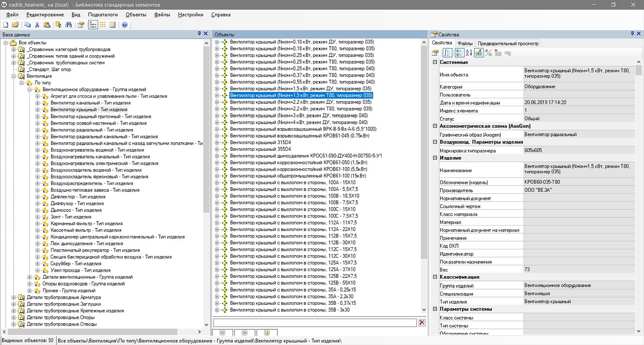Click the filter input field below objects
Viewport: 644px width, 345px height.
[x=315, y=322]
